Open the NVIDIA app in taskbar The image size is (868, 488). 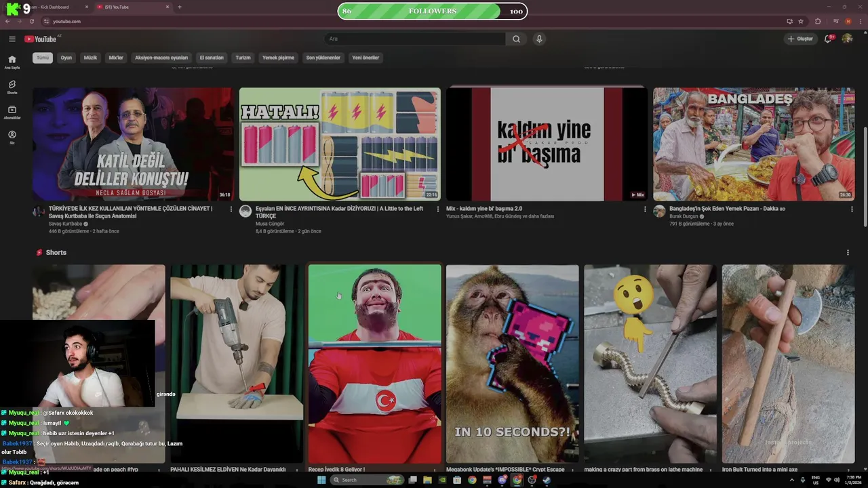(442, 480)
